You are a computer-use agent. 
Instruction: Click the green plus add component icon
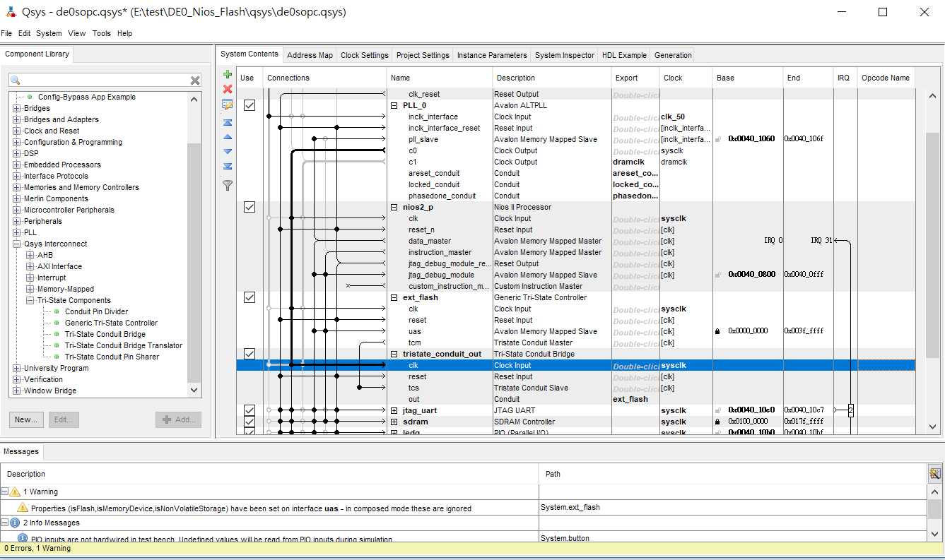[228, 75]
